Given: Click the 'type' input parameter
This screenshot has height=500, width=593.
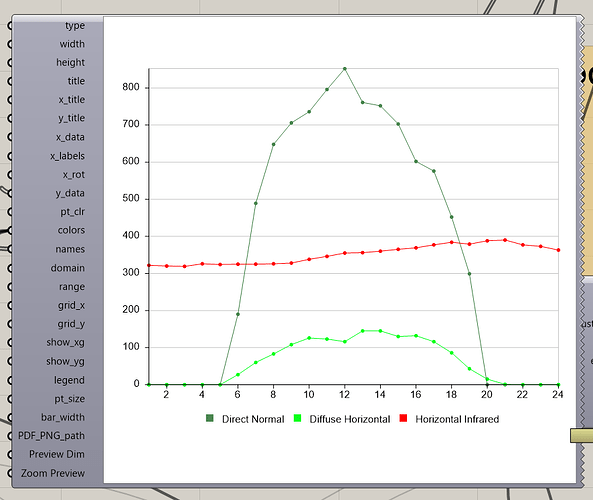Looking at the screenshot, I should [x=75, y=26].
